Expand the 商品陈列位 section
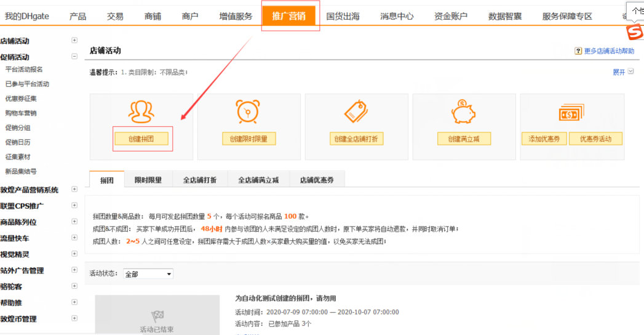644x335 pixels. tap(74, 222)
